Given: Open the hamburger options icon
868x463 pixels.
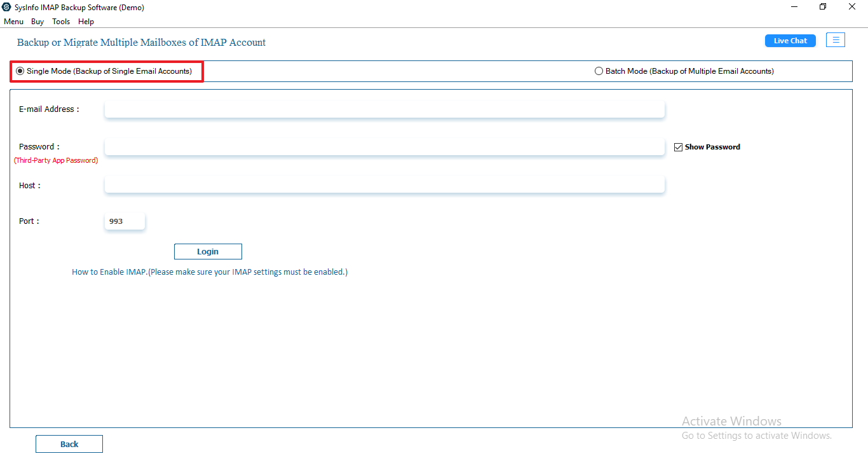Looking at the screenshot, I should click(x=836, y=40).
